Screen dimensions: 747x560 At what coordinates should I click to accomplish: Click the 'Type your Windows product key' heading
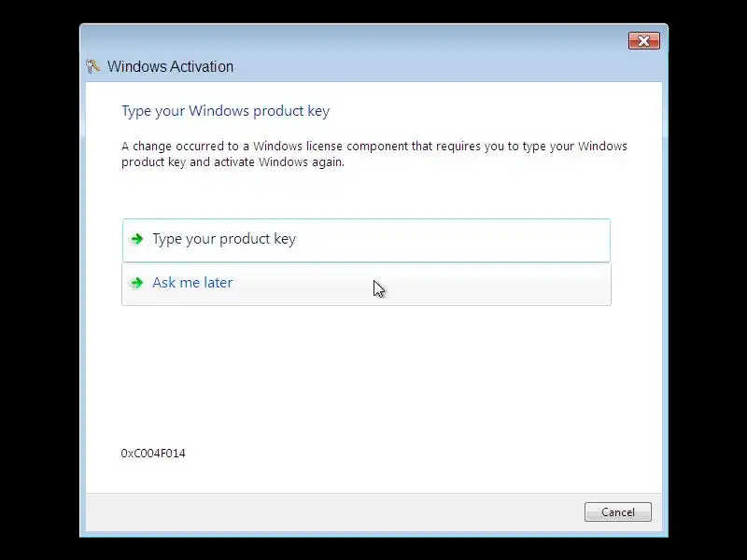point(225,111)
